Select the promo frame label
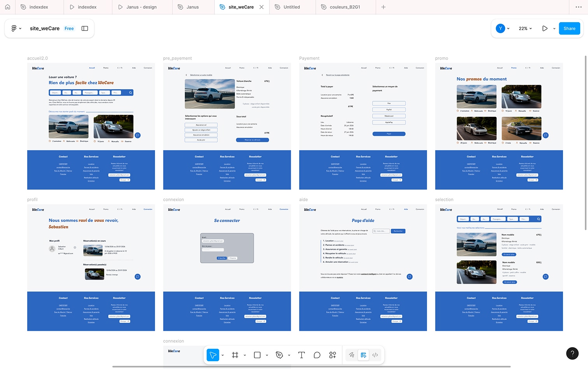Image resolution: width=588 pixels, height=369 pixels. (x=441, y=58)
